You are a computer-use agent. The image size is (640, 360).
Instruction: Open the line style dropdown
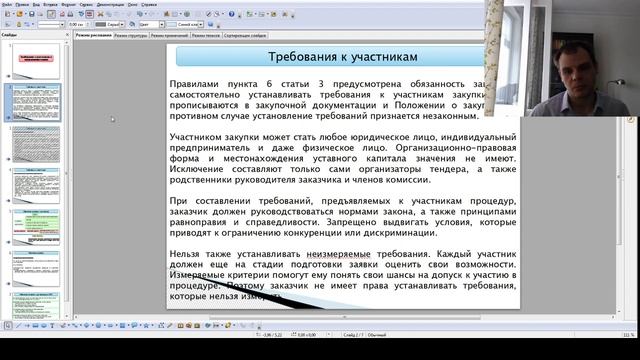coord(62,24)
